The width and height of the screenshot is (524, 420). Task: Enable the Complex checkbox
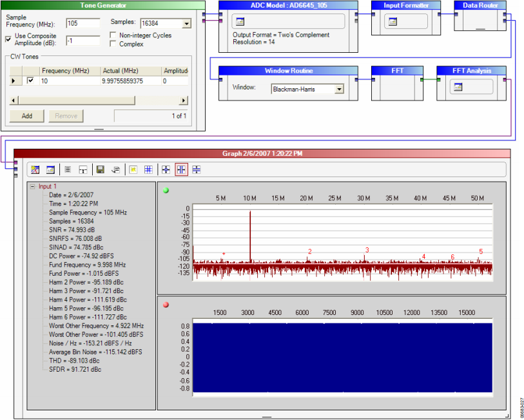click(x=113, y=44)
